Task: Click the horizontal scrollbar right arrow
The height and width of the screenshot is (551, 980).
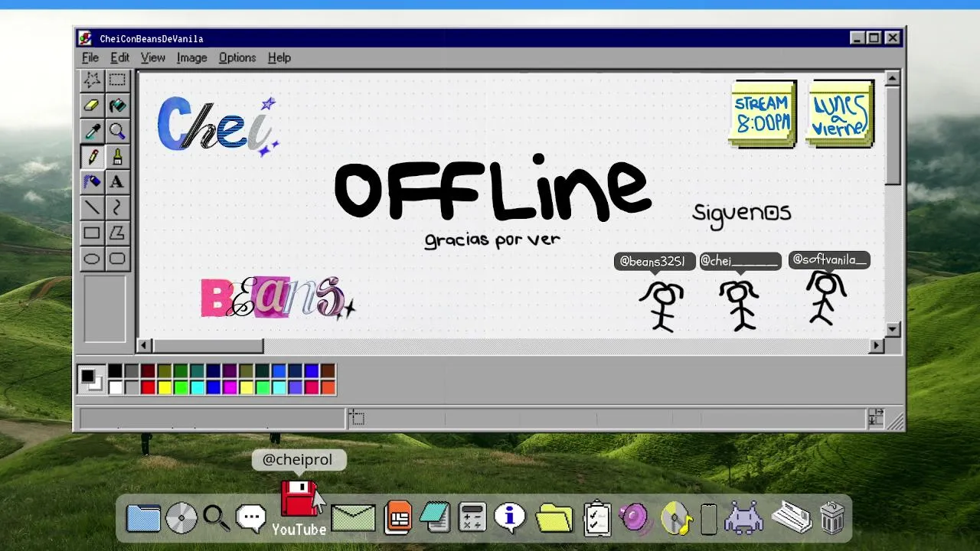Action: pyautogui.click(x=877, y=346)
